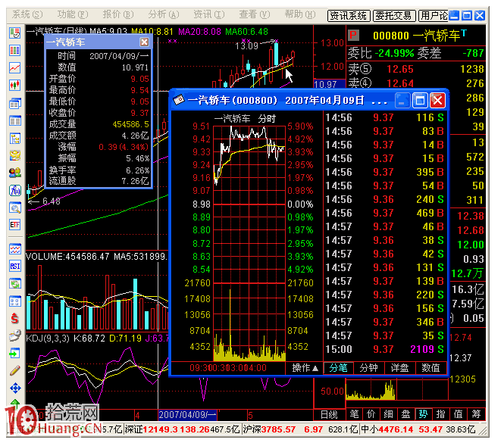Select the 价 tab at bottom right

[x=371, y=415]
